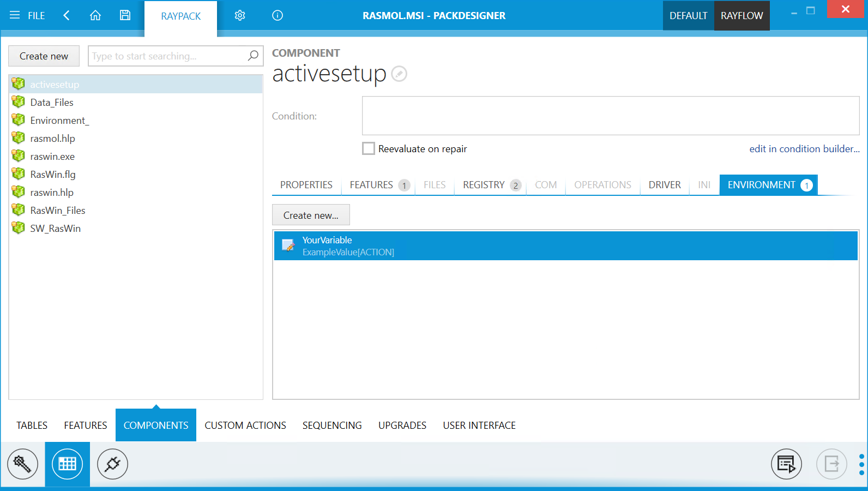Click the Data_Files component icon
The height and width of the screenshot is (491, 868).
[19, 101]
